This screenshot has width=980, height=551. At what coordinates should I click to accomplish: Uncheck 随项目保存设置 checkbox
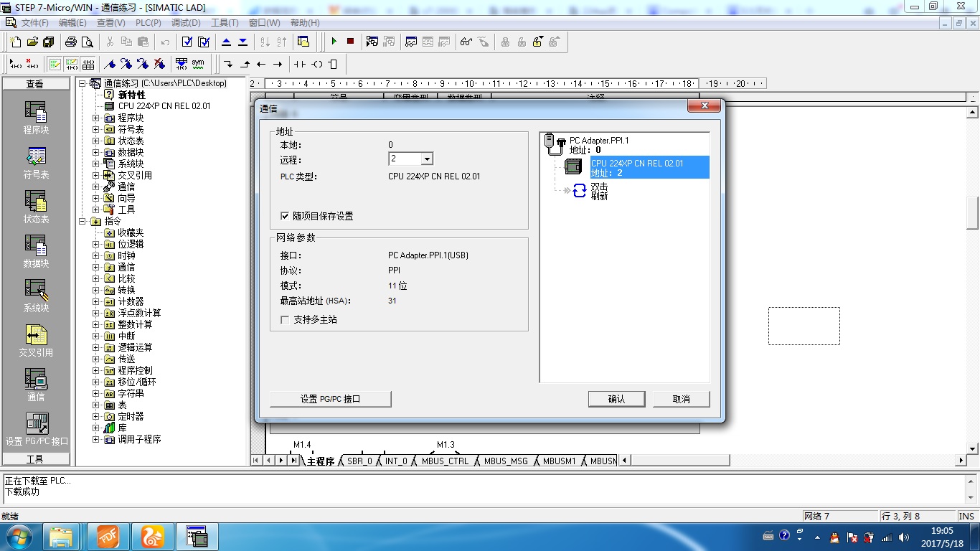pyautogui.click(x=286, y=216)
